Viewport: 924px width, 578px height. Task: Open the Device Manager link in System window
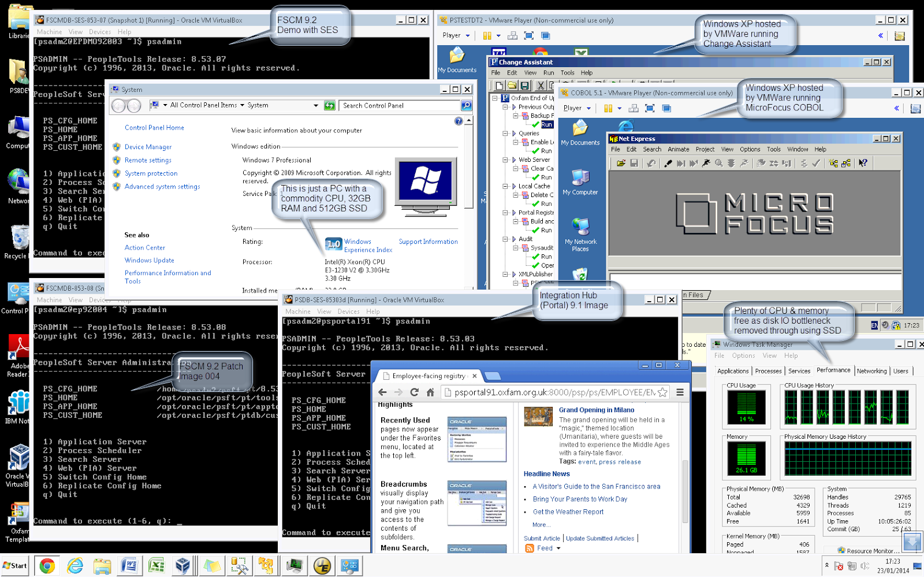[148, 147]
